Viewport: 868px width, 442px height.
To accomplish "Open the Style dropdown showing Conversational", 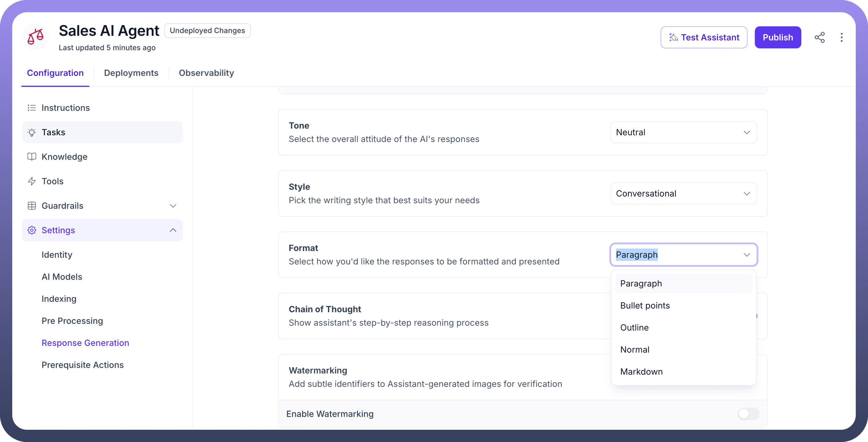I will pos(683,193).
